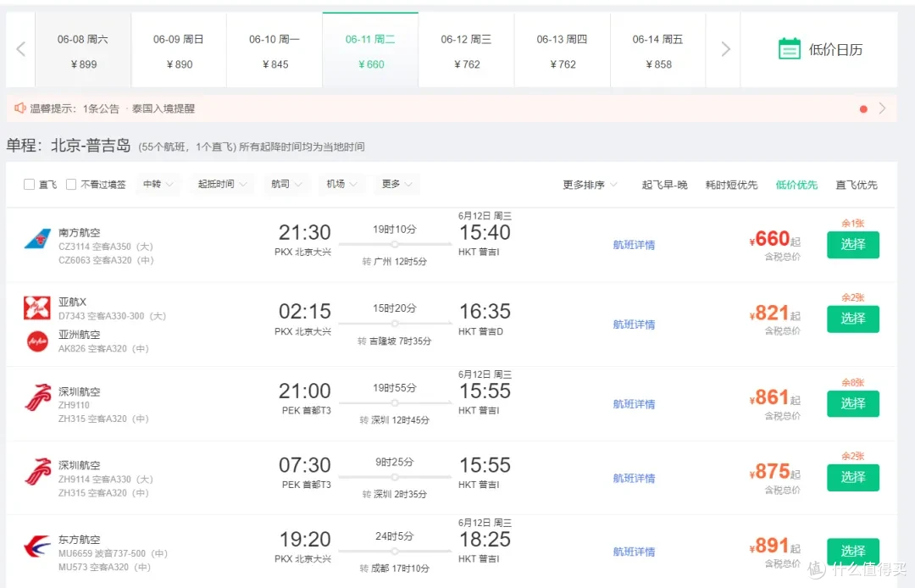
Task: Select the 06-13 周四 ¥762 date tab
Action: [x=562, y=51]
